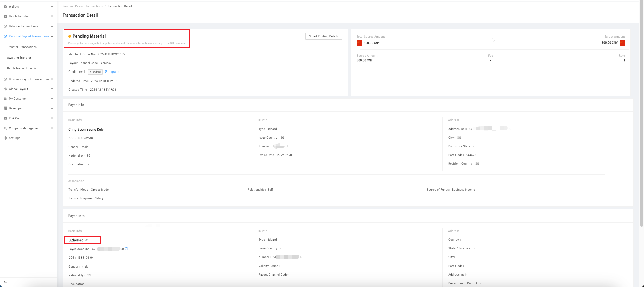The height and width of the screenshot is (287, 644).
Task: Click the page vertical scrollbar
Action: (x=642, y=114)
